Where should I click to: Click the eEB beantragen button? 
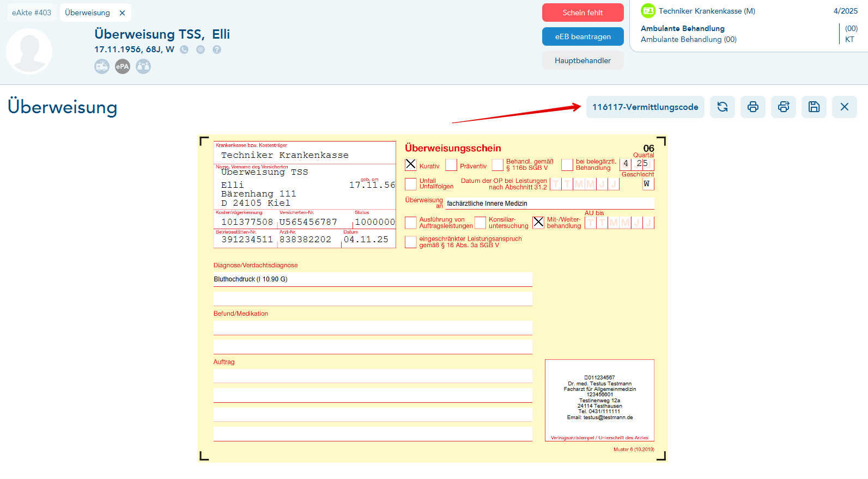click(582, 36)
